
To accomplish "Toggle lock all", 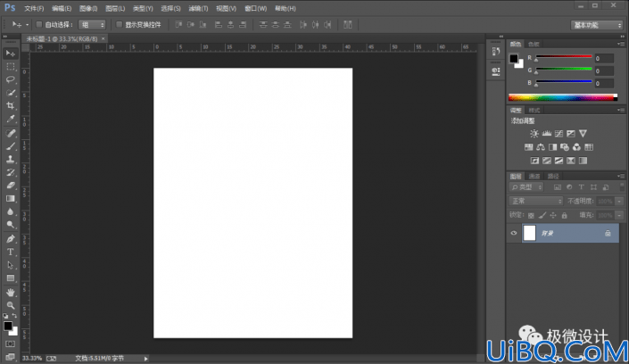I will click(565, 216).
